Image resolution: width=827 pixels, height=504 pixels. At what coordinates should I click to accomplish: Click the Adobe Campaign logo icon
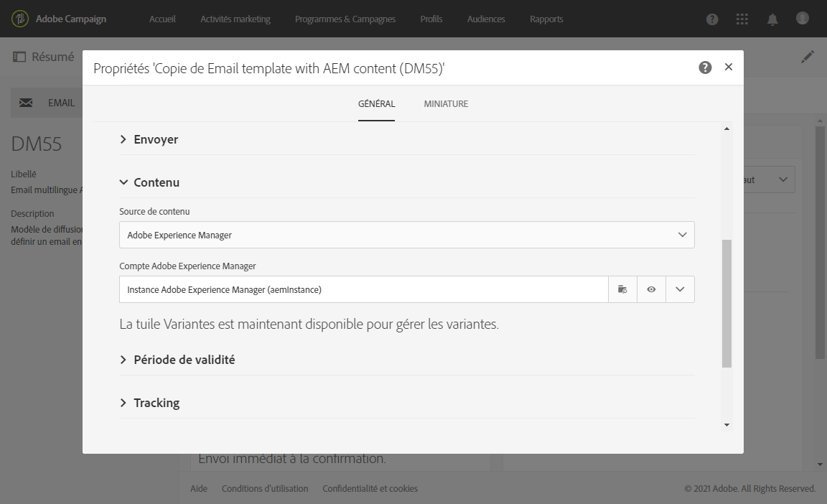pos(20,19)
